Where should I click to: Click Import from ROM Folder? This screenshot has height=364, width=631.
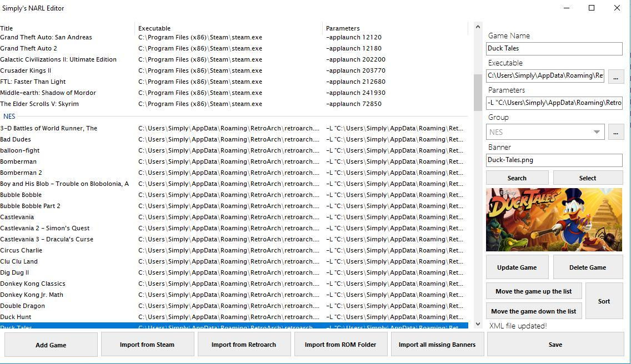[340, 344]
